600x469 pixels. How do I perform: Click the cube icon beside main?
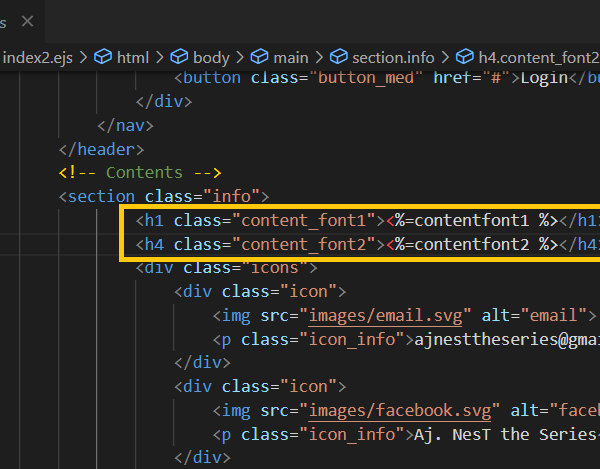coord(258,58)
